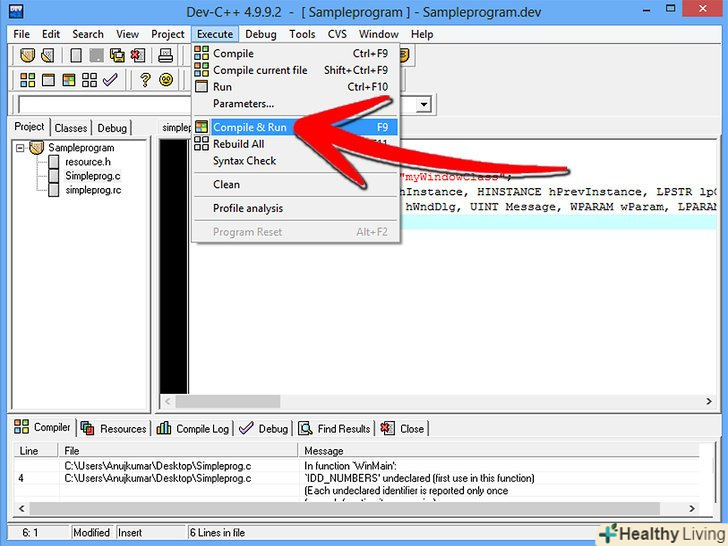This screenshot has width=728, height=546.
Task: Click the Debug checkmark toolbar icon
Action: coord(110,79)
